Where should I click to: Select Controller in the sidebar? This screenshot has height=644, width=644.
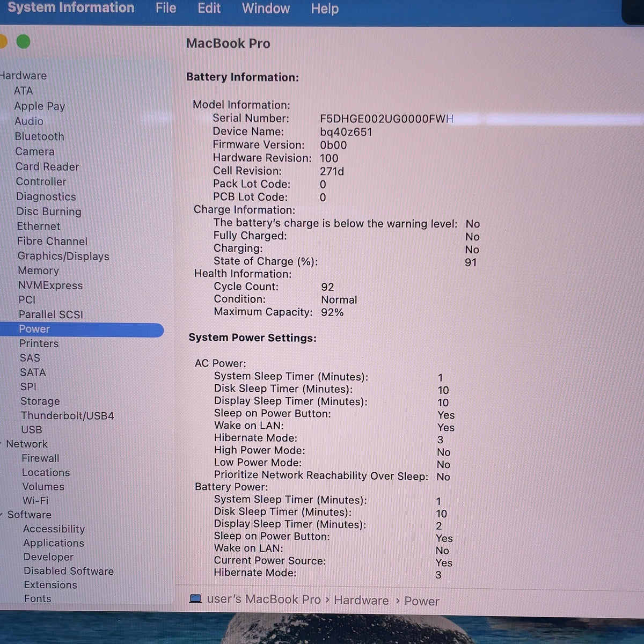click(41, 181)
